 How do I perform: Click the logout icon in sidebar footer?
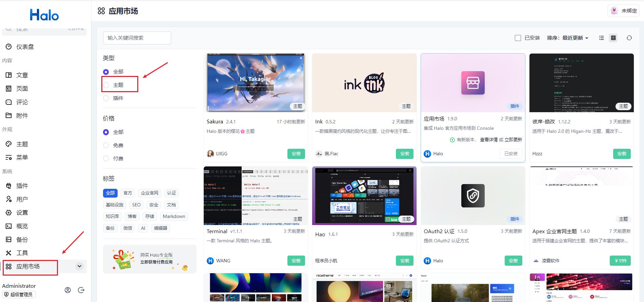pos(81,290)
